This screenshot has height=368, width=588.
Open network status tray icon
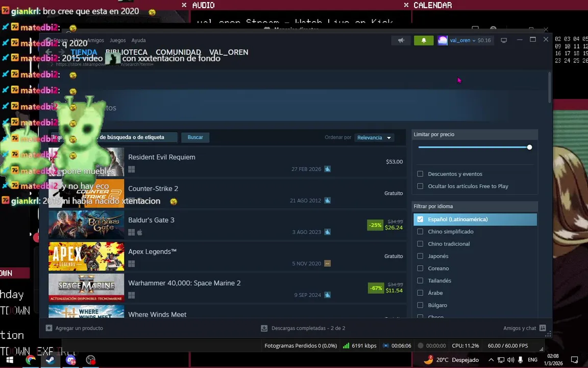(x=501, y=360)
